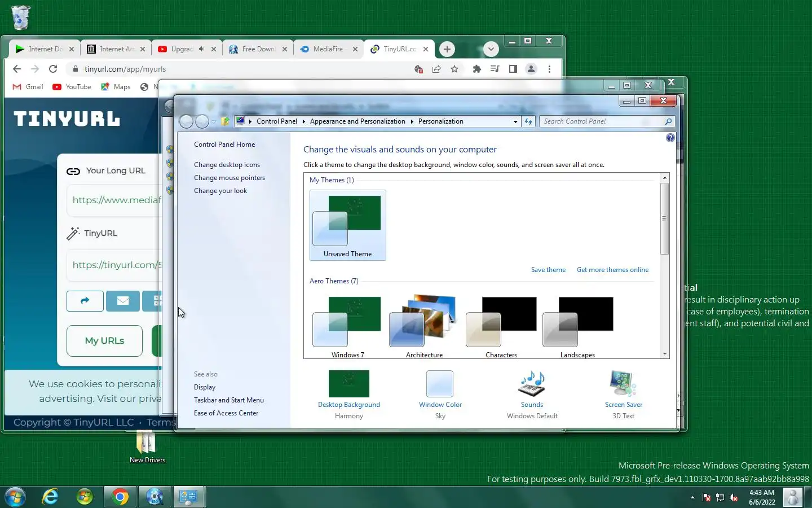
Task: Click the Change your look link
Action: 220,191
